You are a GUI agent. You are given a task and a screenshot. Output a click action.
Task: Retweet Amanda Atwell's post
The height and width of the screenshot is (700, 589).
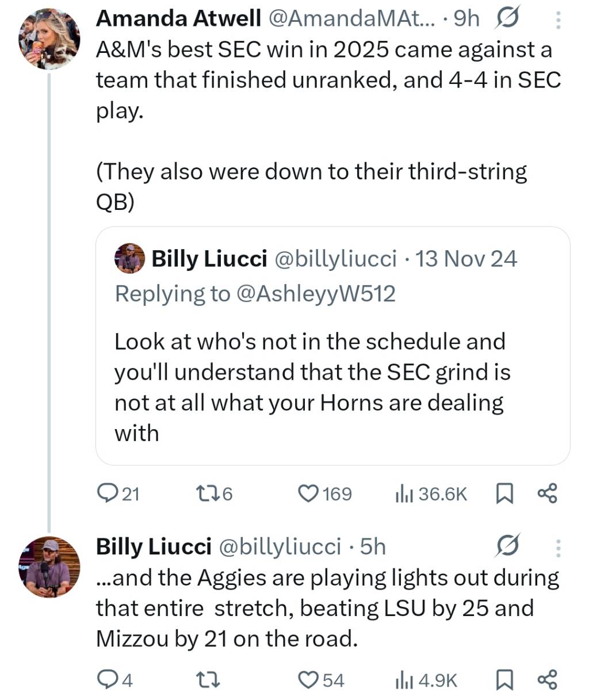205,494
